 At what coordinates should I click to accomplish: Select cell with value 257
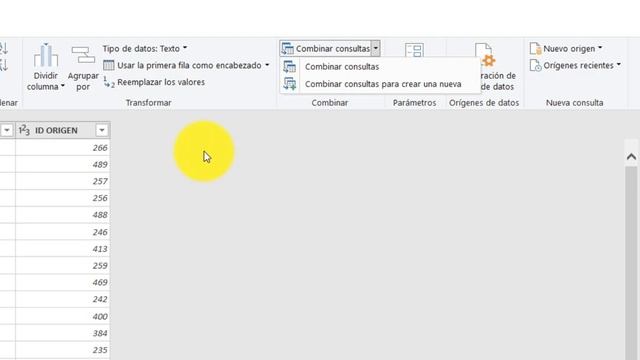click(63, 181)
